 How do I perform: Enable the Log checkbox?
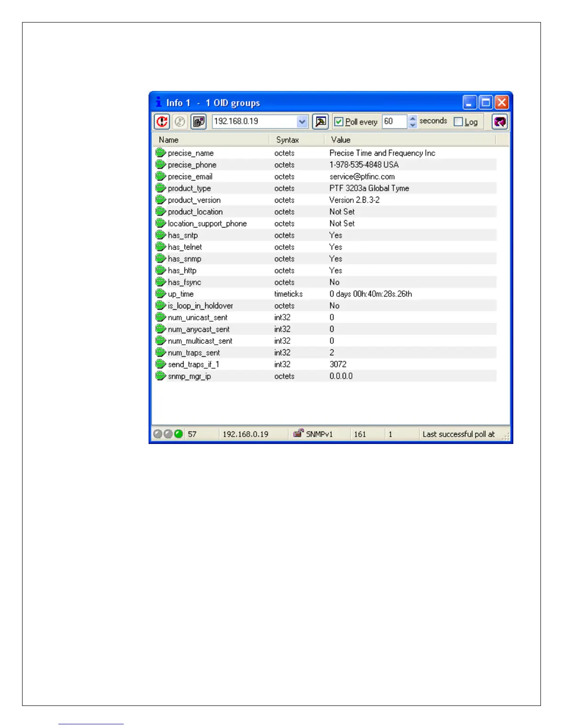coord(458,122)
